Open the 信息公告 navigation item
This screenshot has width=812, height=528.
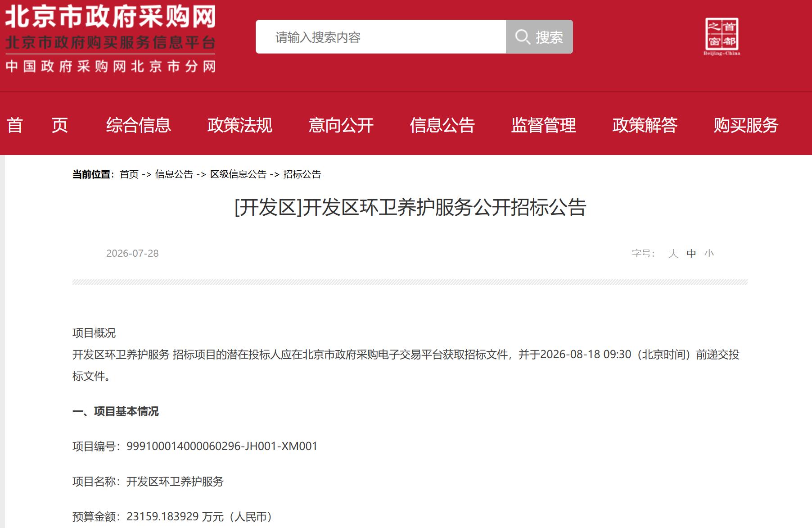pyautogui.click(x=442, y=125)
